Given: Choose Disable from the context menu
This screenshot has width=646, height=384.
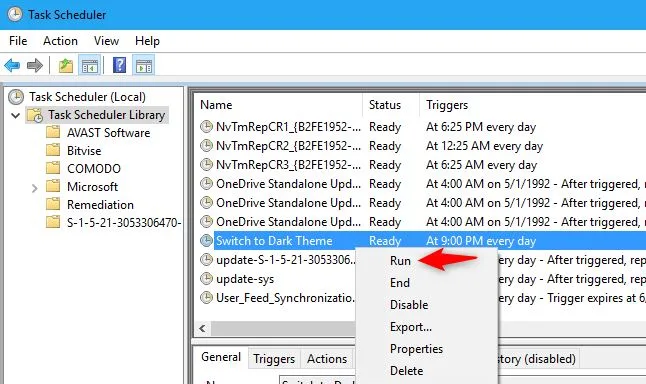Looking at the screenshot, I should pyautogui.click(x=427, y=304).
